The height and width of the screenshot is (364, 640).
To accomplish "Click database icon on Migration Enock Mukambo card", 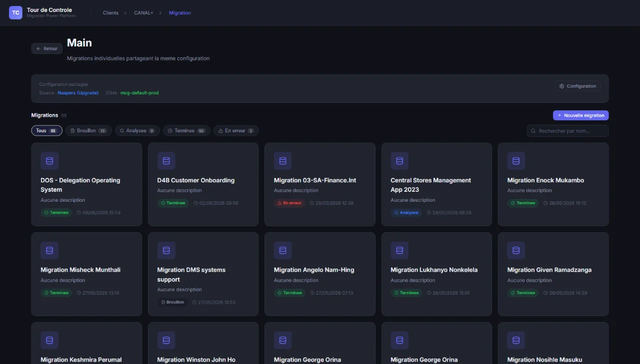I will tap(516, 161).
